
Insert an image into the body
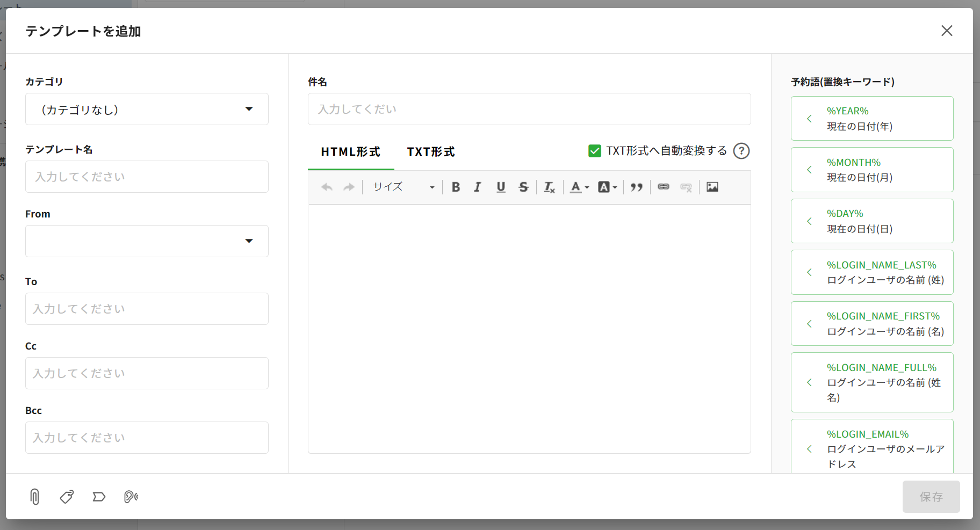click(x=712, y=187)
